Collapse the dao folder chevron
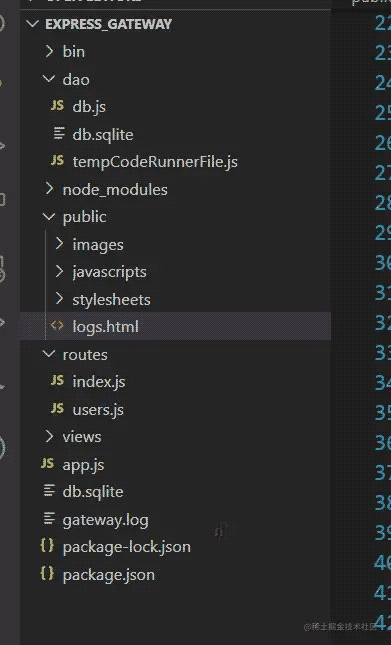 (49, 79)
